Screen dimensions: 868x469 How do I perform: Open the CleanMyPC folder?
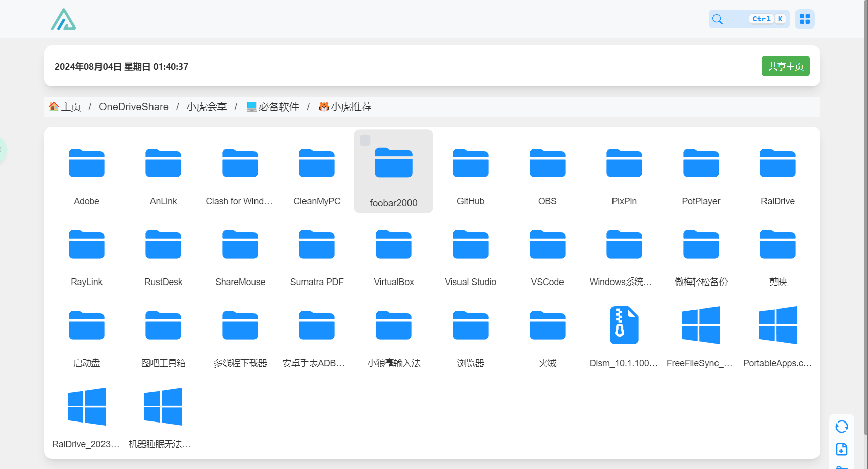pyautogui.click(x=317, y=171)
